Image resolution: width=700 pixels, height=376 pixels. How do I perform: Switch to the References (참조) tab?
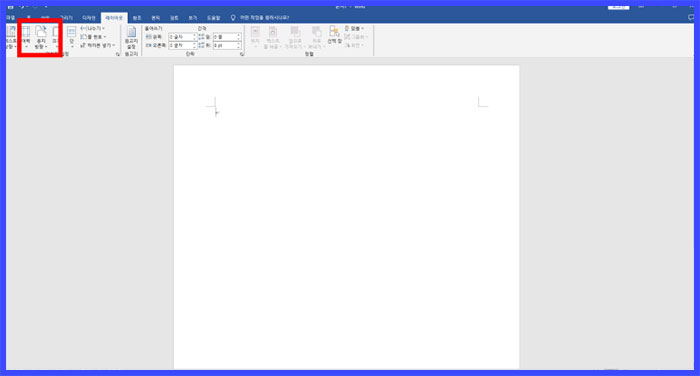click(137, 18)
